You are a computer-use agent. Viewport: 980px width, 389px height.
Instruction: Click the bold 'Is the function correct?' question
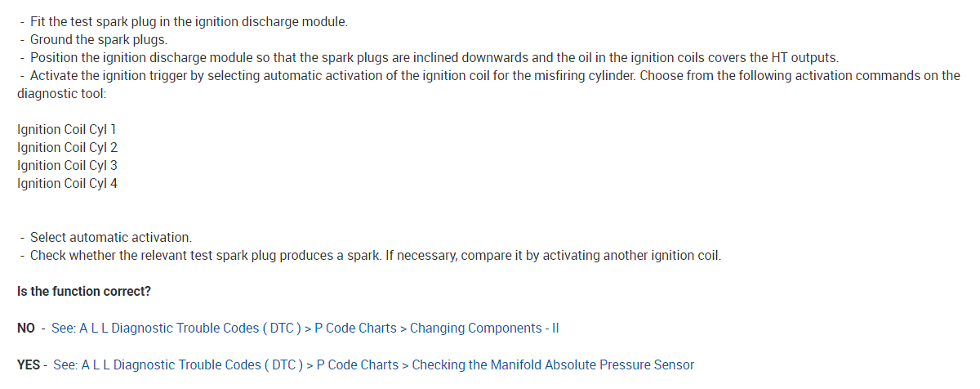(83, 292)
